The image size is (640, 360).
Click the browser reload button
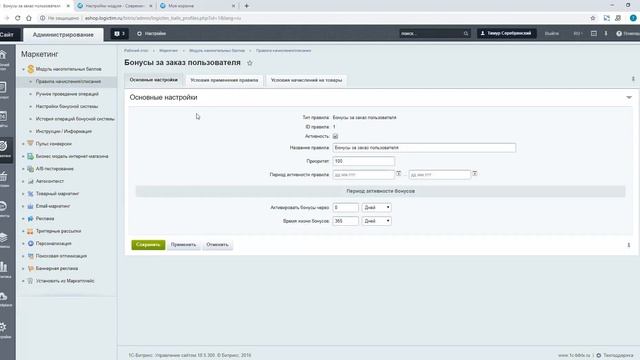point(18,18)
